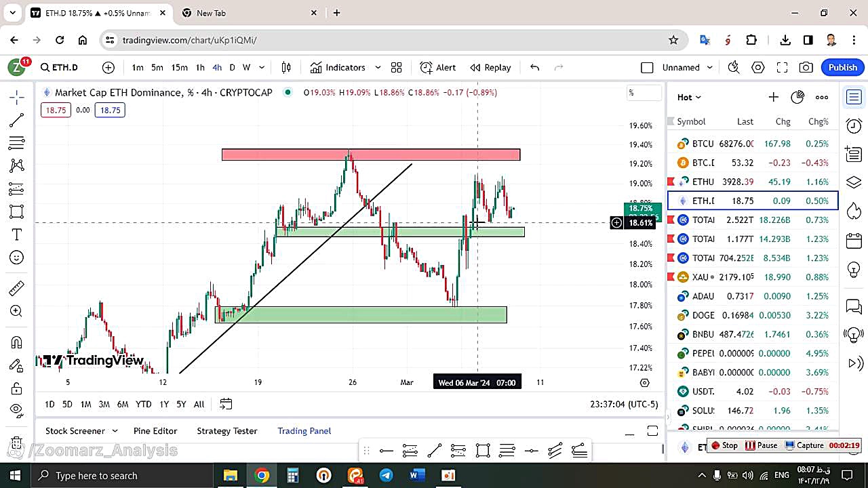Open the economic calendar panel
The width and height of the screenshot is (868, 488).
coord(854,241)
